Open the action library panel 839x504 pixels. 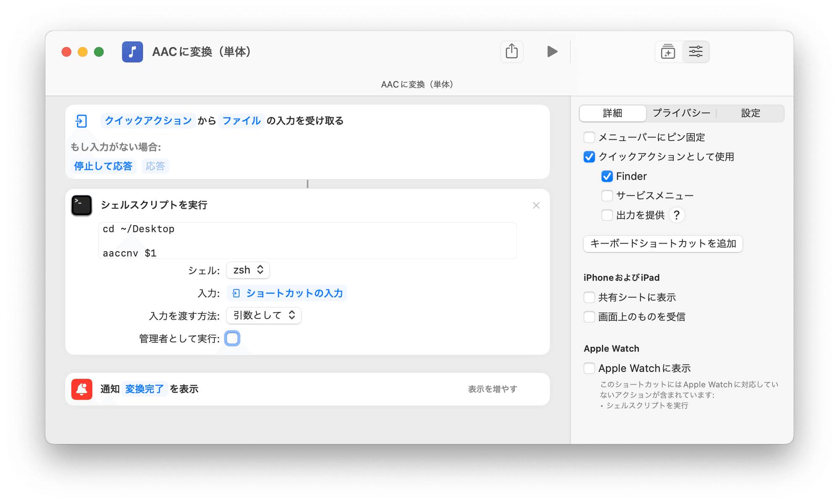(668, 52)
